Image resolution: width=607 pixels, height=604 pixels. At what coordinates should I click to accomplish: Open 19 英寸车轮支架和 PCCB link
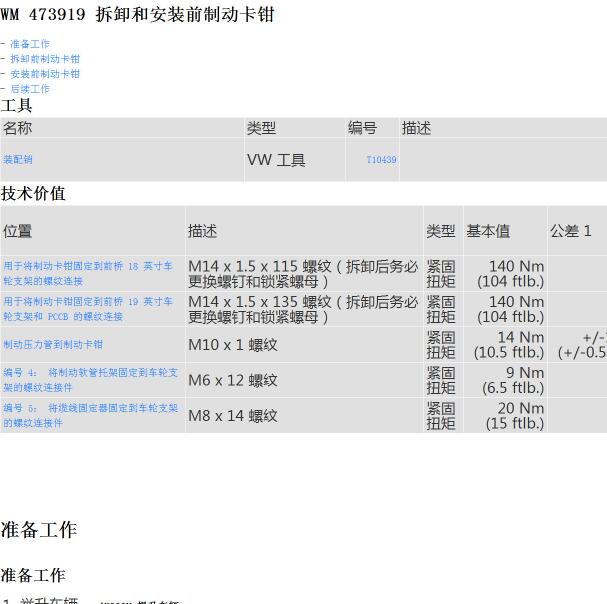88,309
